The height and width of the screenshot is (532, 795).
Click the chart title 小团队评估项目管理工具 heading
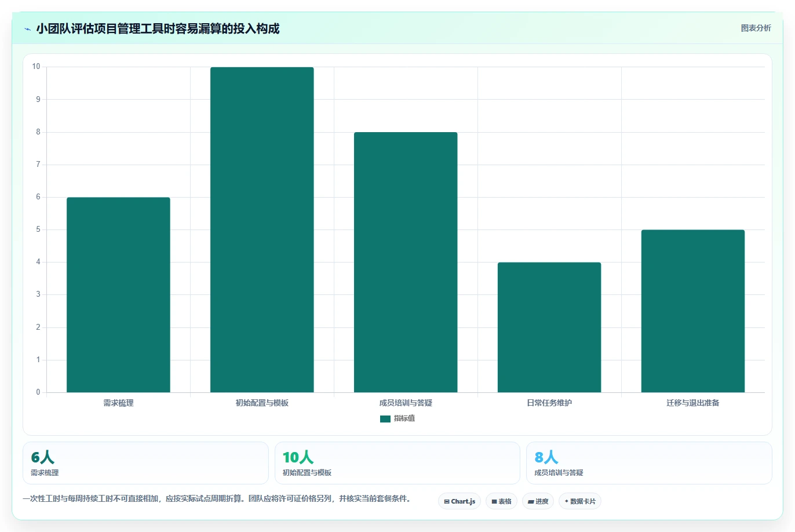coord(158,28)
